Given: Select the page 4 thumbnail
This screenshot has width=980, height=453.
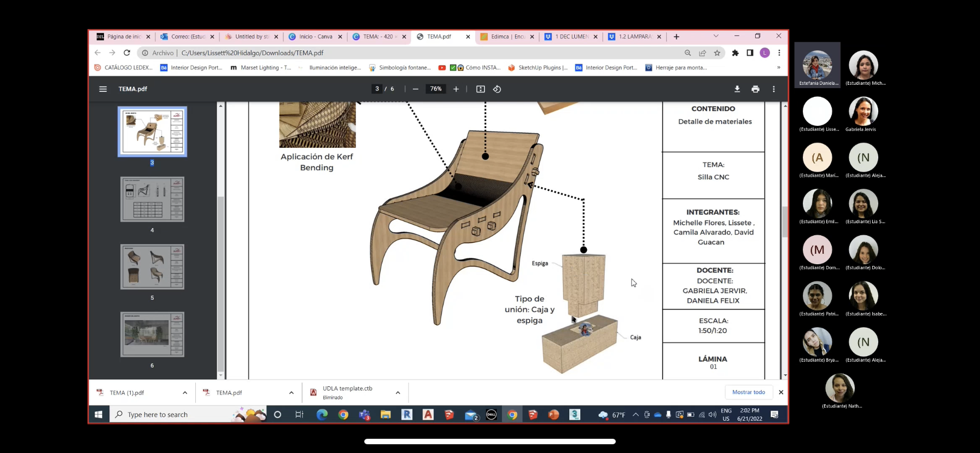Looking at the screenshot, I should click(152, 199).
